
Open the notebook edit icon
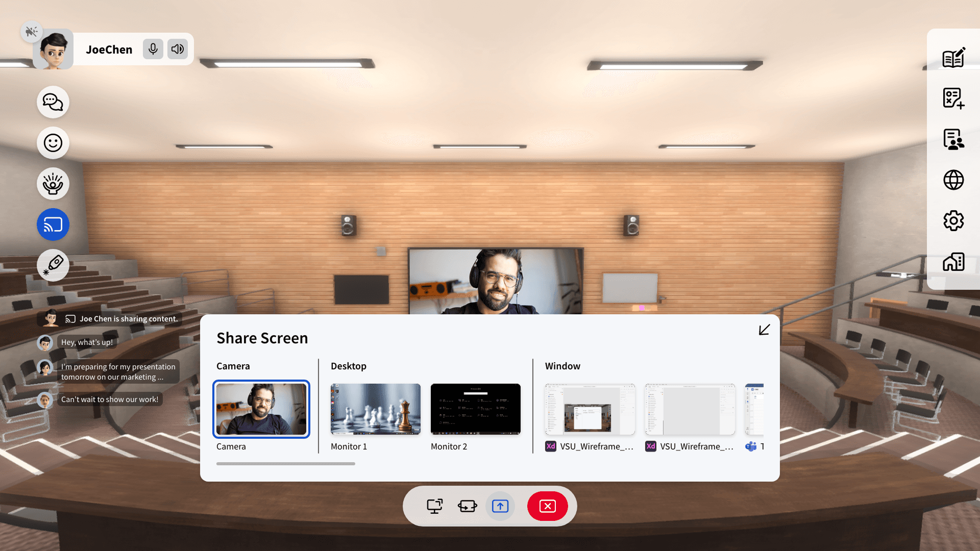(953, 58)
